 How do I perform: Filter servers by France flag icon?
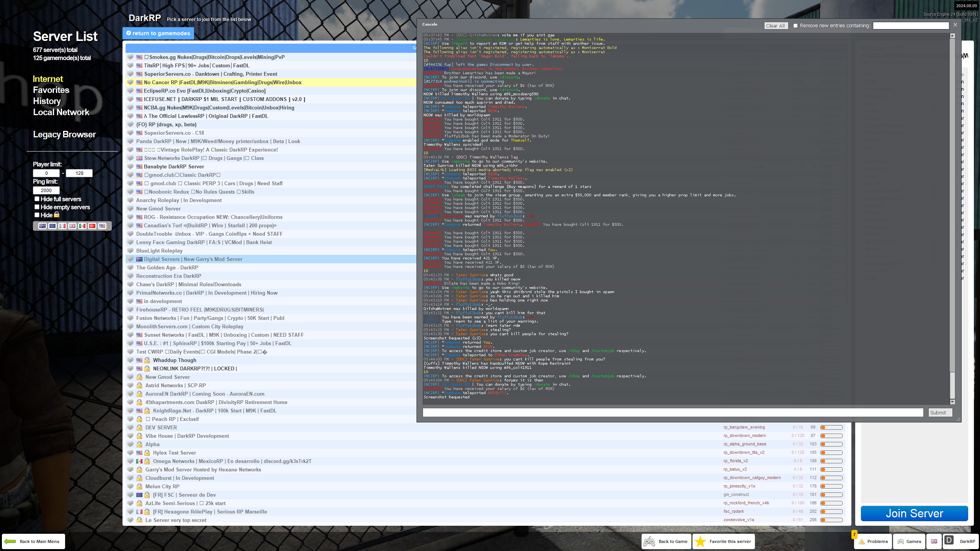pos(62,226)
